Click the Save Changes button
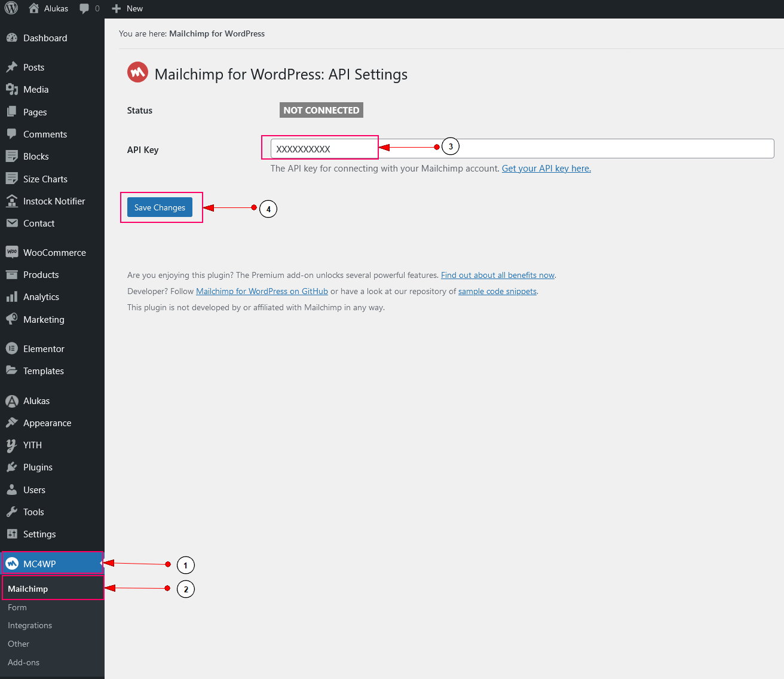The width and height of the screenshot is (784, 679). click(160, 207)
